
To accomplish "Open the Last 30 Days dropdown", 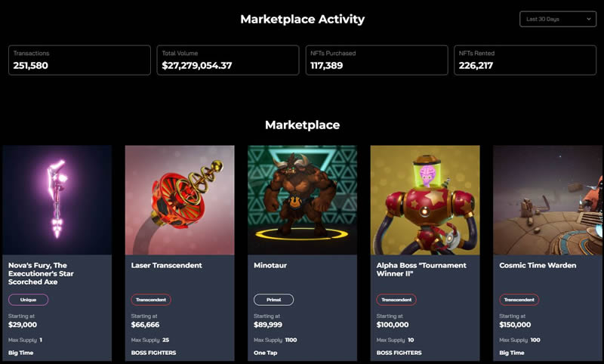I will tap(558, 19).
